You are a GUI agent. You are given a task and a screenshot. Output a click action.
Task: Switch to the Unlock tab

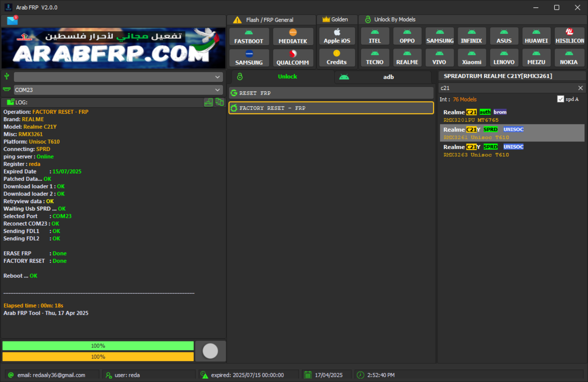pyautogui.click(x=283, y=77)
